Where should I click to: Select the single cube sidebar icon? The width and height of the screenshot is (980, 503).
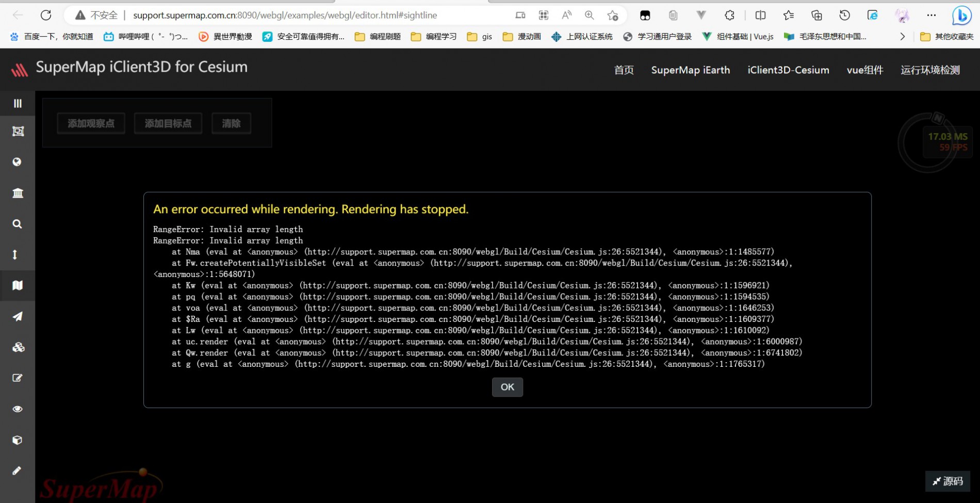(17, 440)
